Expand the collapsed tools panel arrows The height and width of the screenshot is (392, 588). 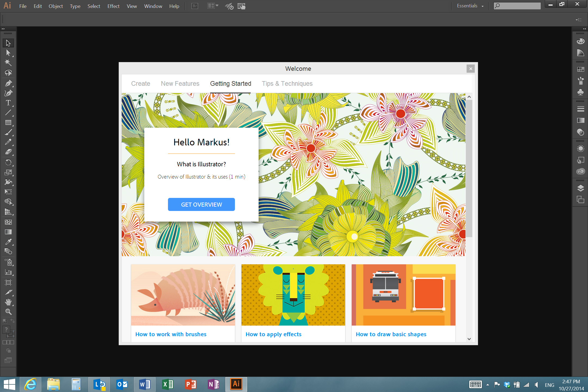(3, 29)
